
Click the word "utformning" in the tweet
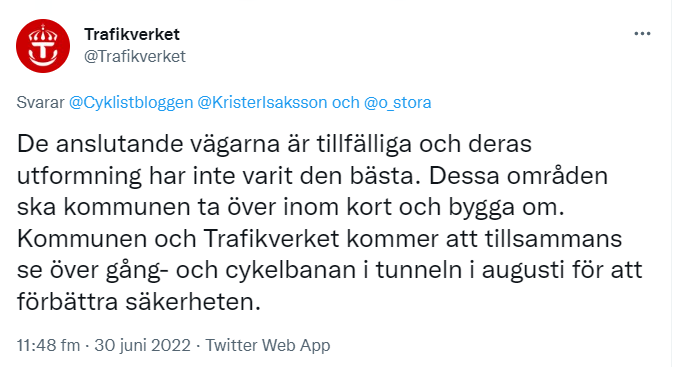click(79, 176)
